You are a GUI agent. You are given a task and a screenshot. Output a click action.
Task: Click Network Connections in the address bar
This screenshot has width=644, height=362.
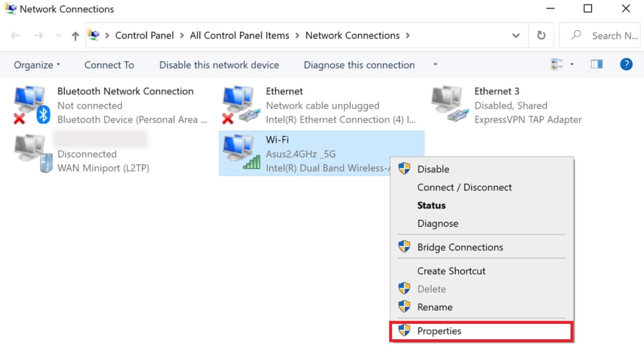[x=353, y=36]
